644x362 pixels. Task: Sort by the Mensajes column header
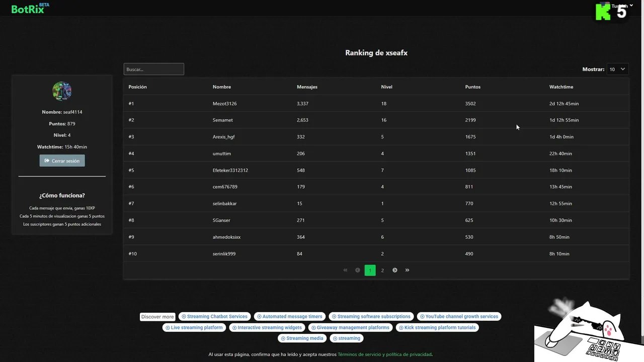click(x=307, y=87)
